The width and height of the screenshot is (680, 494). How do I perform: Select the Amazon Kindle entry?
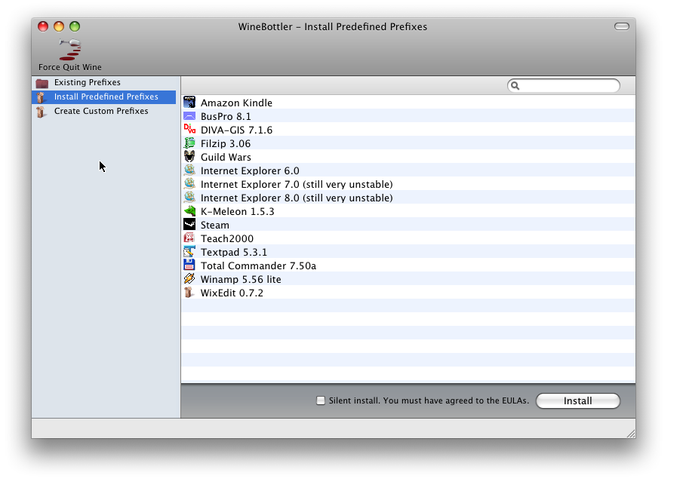(408, 102)
